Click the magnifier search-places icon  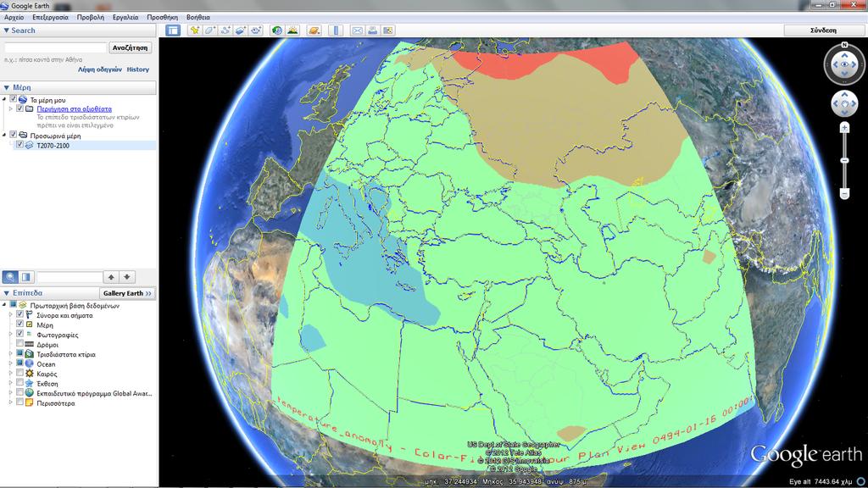(x=10, y=277)
